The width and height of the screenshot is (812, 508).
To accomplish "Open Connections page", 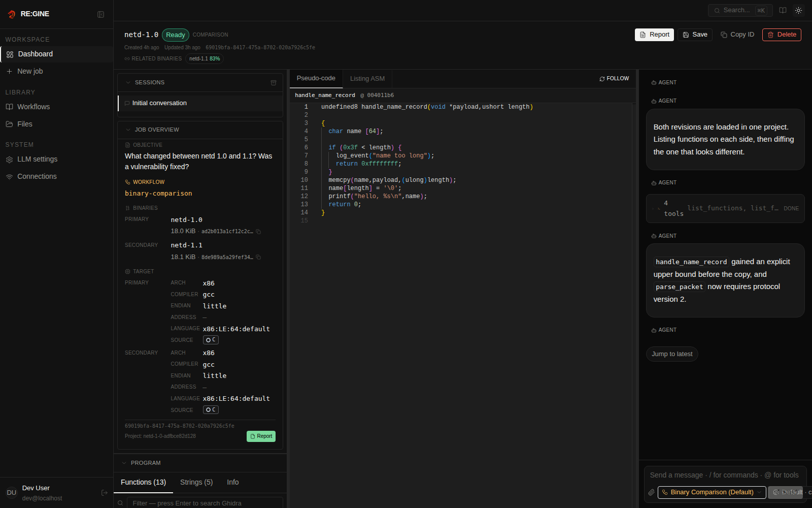I will (56, 176).
